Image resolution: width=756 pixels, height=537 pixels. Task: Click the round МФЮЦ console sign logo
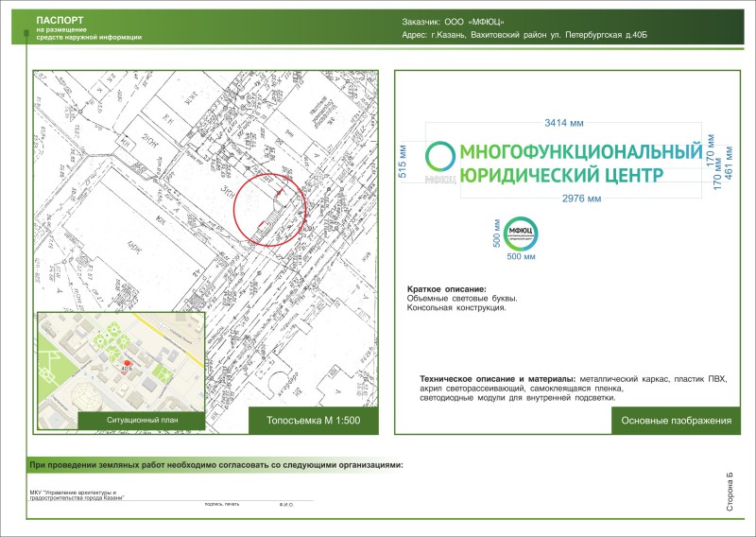521,234
